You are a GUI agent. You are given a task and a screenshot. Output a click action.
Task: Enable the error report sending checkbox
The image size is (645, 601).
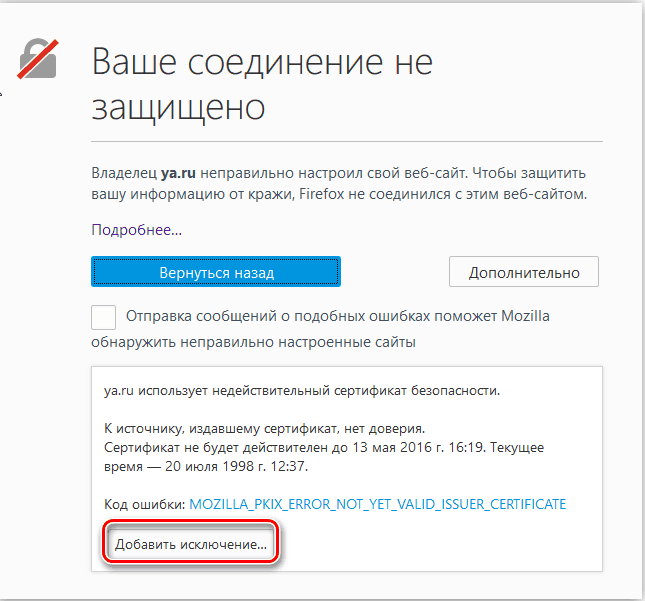pyautogui.click(x=103, y=317)
